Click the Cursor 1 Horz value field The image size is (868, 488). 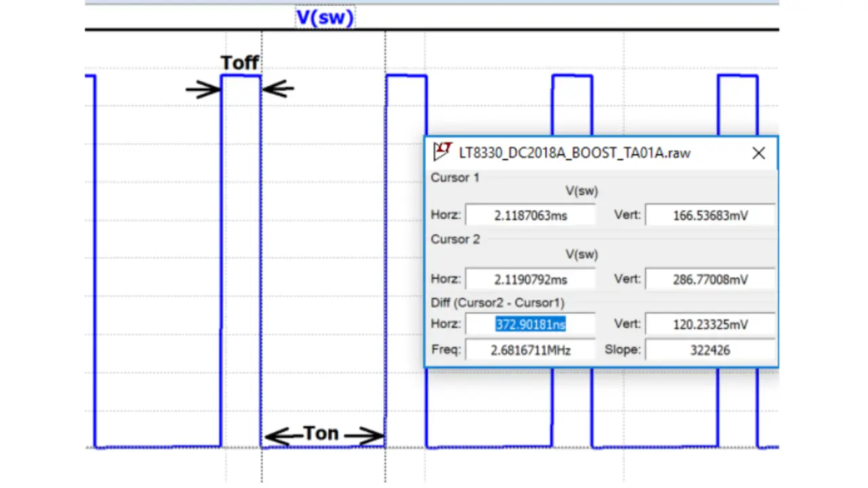coord(530,216)
